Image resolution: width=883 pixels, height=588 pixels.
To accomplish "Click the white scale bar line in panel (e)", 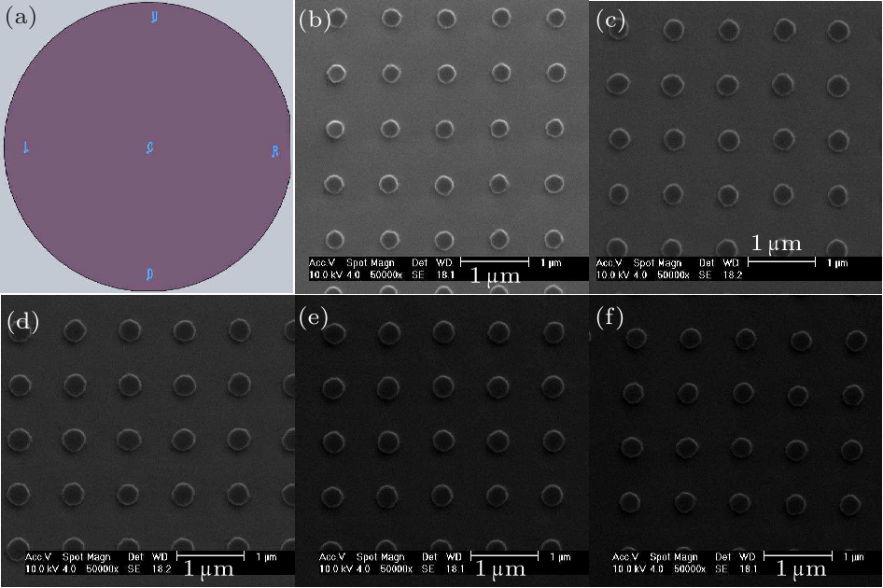I will (504, 556).
